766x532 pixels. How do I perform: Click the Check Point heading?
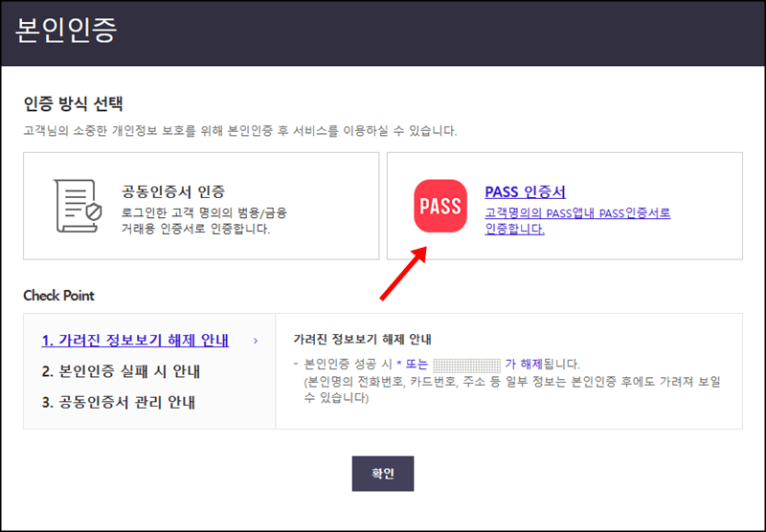point(58,296)
